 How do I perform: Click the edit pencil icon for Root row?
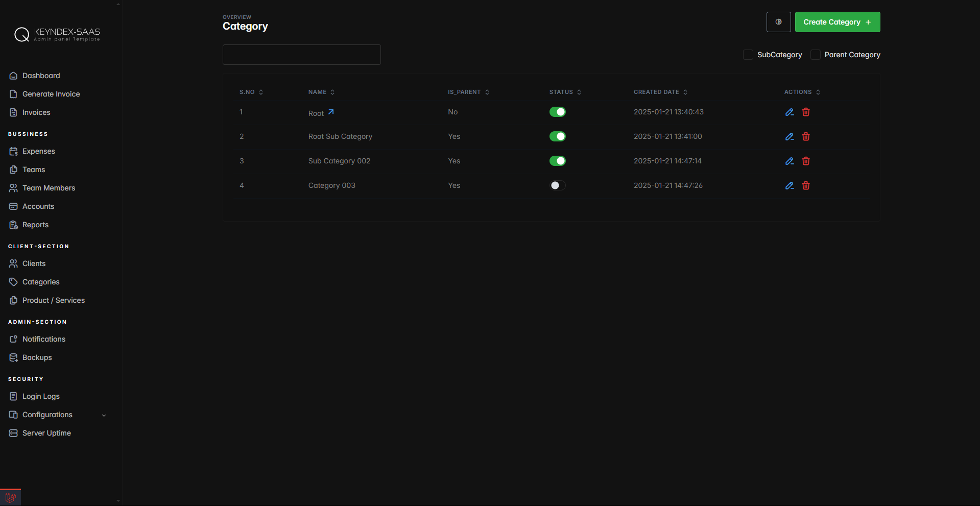[789, 112]
